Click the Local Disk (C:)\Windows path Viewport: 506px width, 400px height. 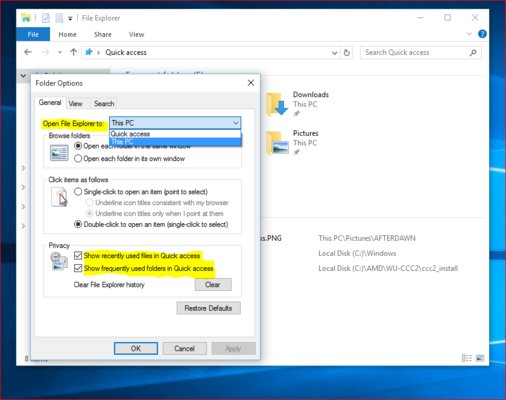tap(357, 253)
